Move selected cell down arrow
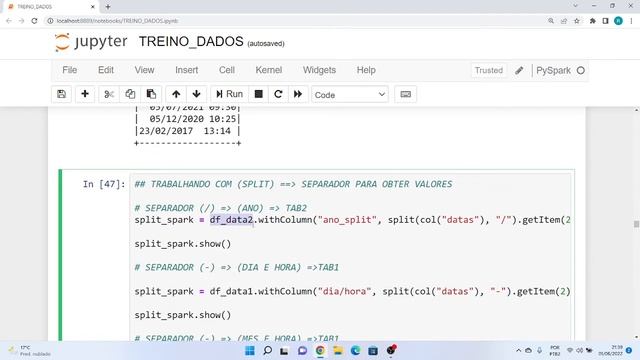 click(196, 94)
